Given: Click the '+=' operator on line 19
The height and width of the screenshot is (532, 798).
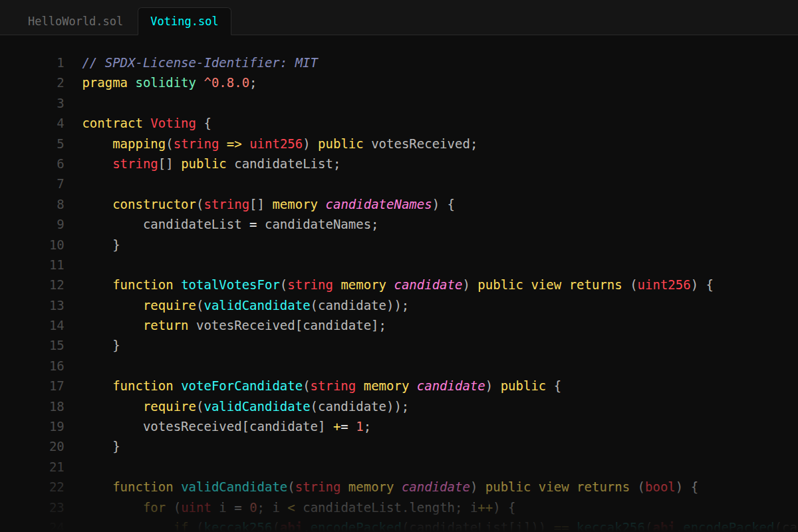Looking at the screenshot, I should click(x=340, y=426).
